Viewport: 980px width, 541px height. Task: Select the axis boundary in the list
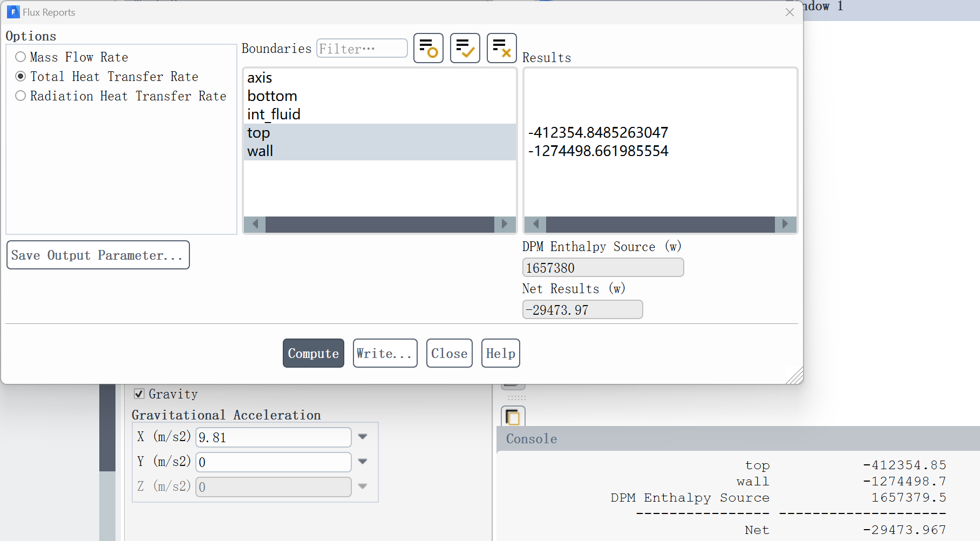click(x=260, y=78)
